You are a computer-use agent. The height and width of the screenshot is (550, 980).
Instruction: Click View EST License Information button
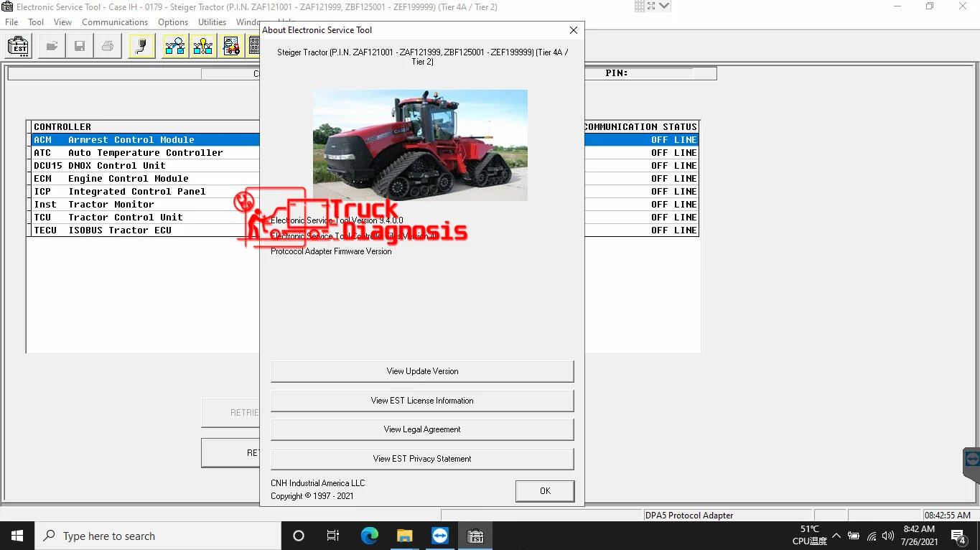[422, 401]
